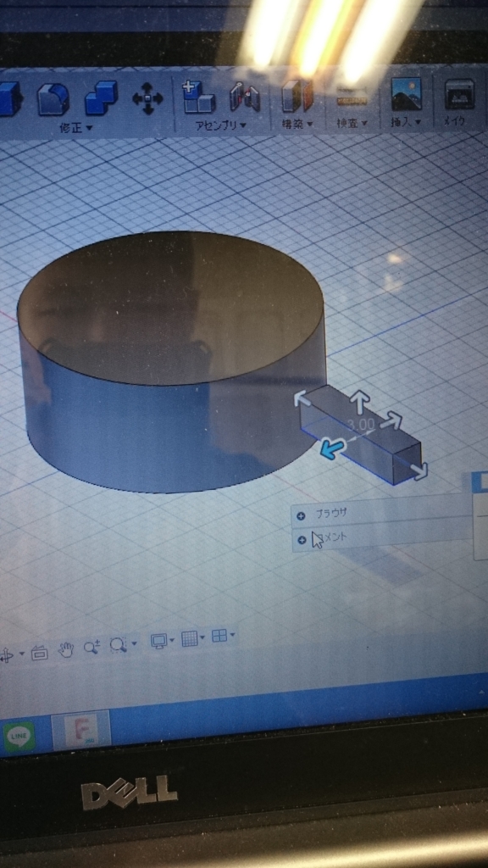Viewport: 488px width, 868px height.
Task: Select the Measure ruler icon
Action: pyautogui.click(x=352, y=95)
